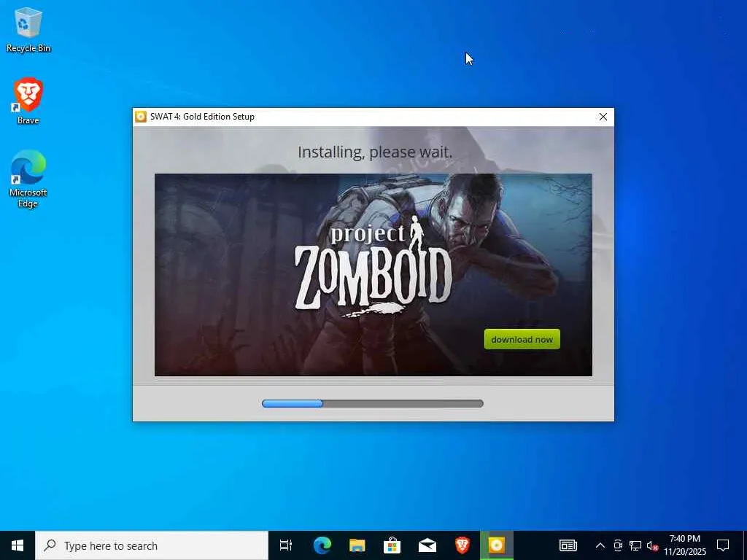Launch Microsoft Edge from the taskbar
Viewport: 747px width, 560px height.
pyautogui.click(x=322, y=545)
